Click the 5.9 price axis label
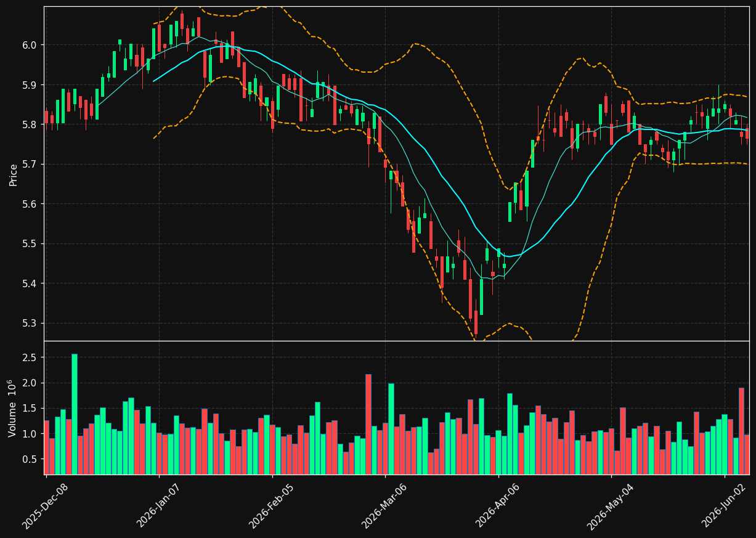 pos(30,84)
